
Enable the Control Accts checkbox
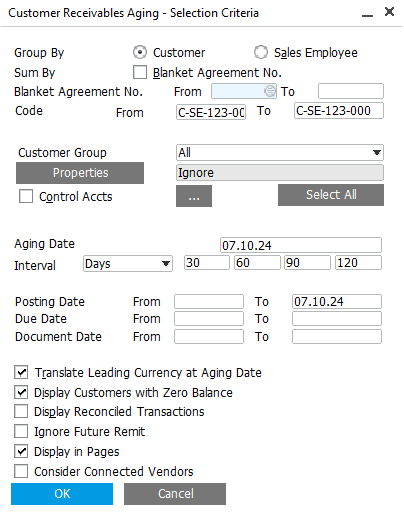(x=26, y=196)
